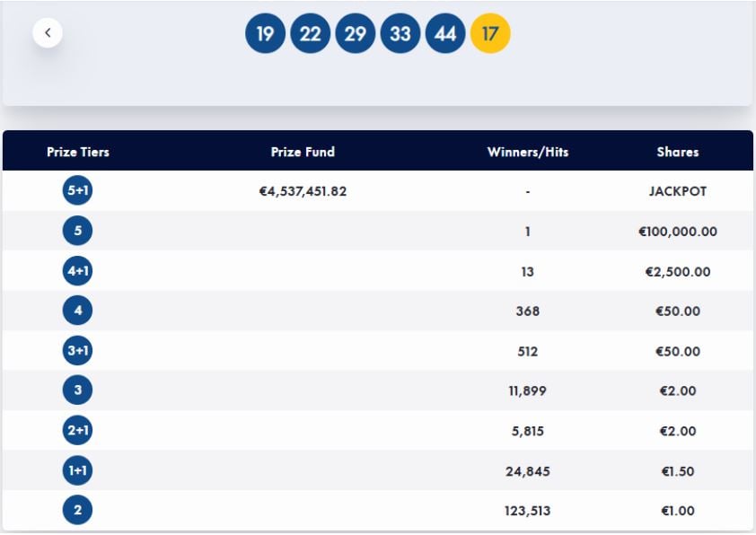This screenshot has width=756, height=535.
Task: Select the drawn number 19 ball
Action: pos(265,34)
